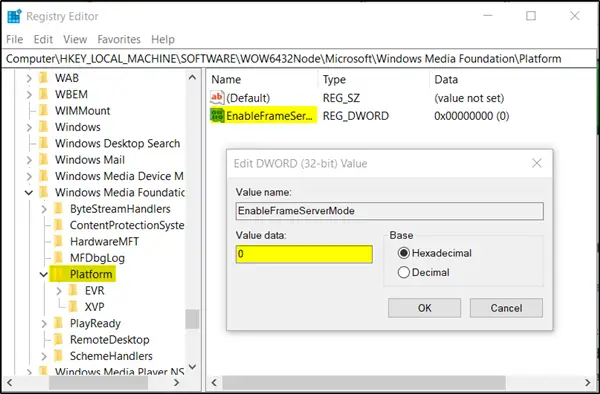This screenshot has width=600, height=394.
Task: Click the EVR folder icon
Action: tap(73, 291)
